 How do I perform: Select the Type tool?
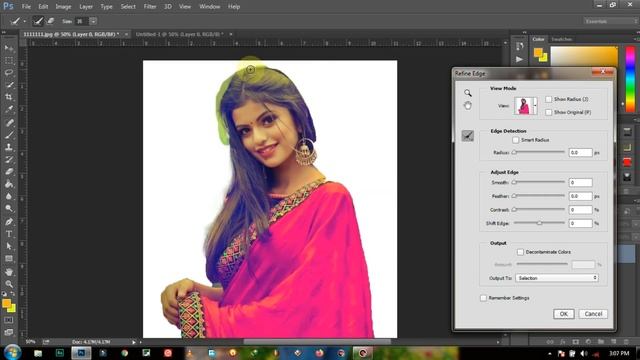(9, 234)
